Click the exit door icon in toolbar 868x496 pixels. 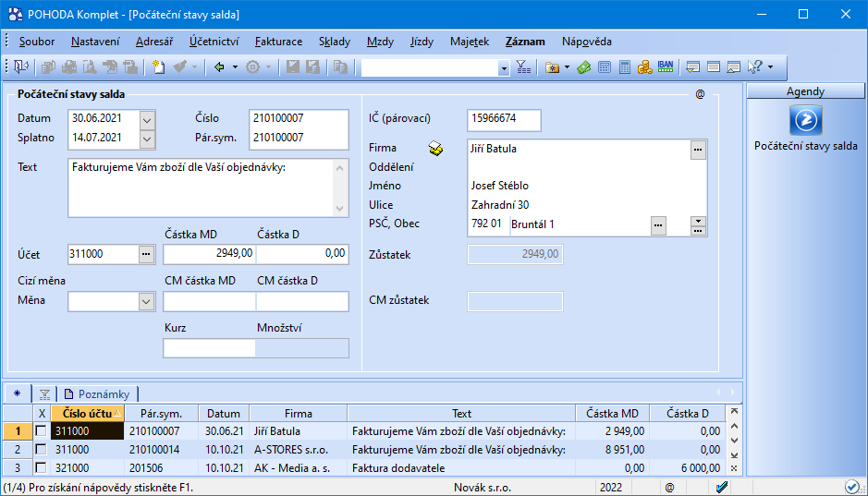[21, 67]
